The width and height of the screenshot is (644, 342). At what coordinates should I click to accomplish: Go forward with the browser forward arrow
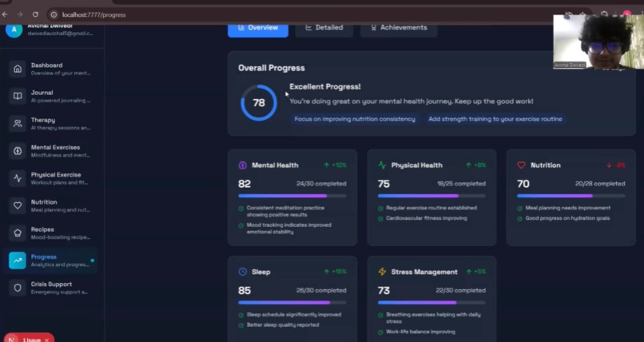(x=20, y=14)
